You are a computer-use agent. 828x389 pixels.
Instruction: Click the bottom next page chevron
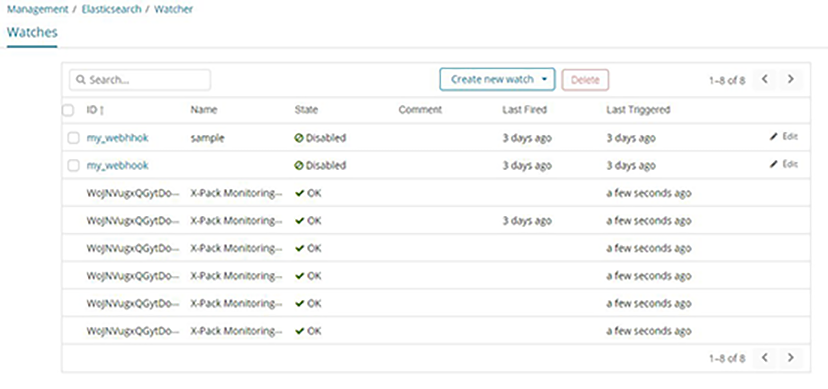tap(791, 358)
